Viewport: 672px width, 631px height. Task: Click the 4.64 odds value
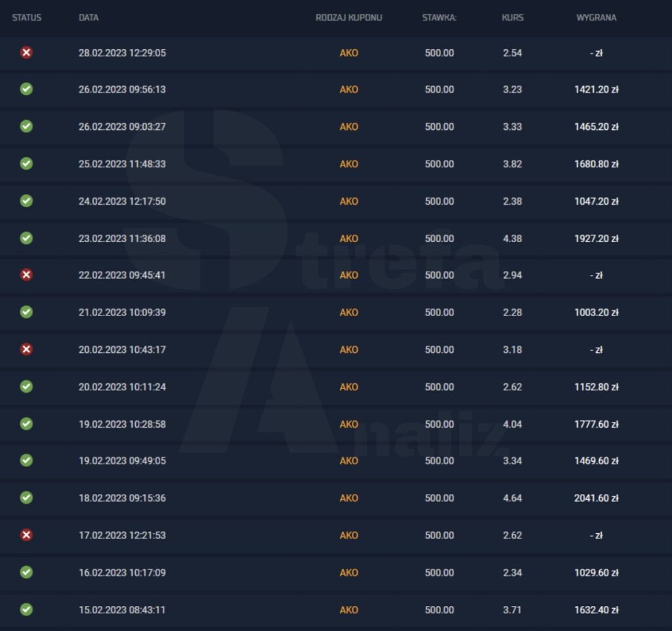[x=513, y=499]
